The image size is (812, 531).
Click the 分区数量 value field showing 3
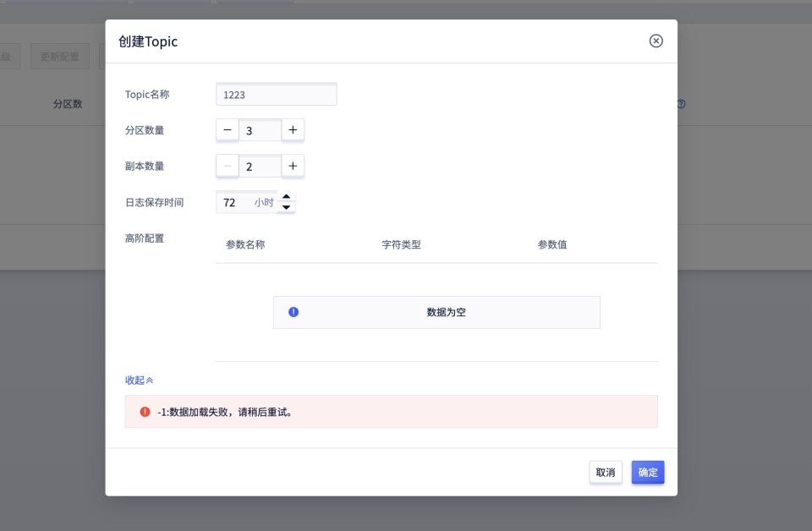pos(260,130)
